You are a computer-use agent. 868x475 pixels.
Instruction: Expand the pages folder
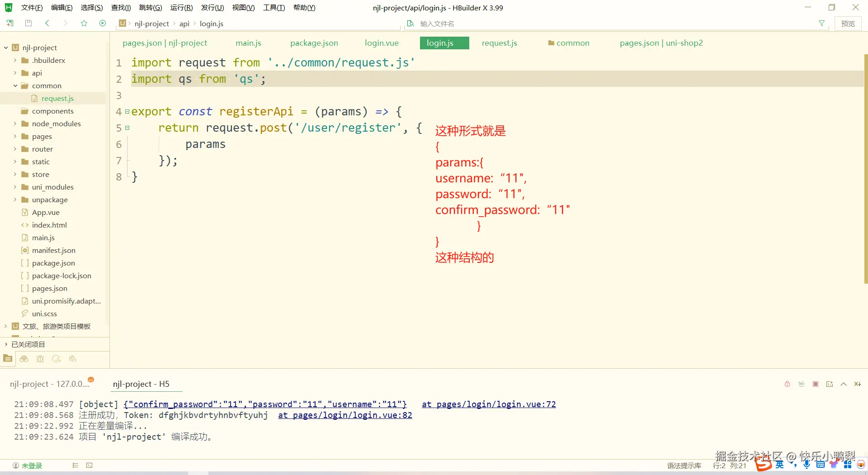click(15, 136)
